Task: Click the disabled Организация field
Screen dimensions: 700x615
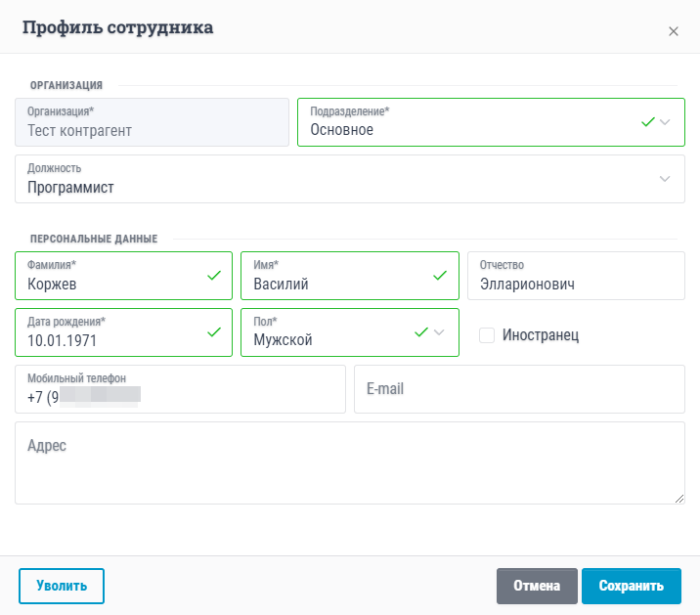Action: pos(152,122)
